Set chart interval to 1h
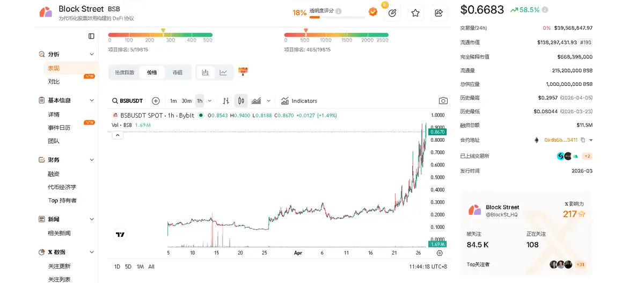The width and height of the screenshot is (644, 283). tap(200, 101)
